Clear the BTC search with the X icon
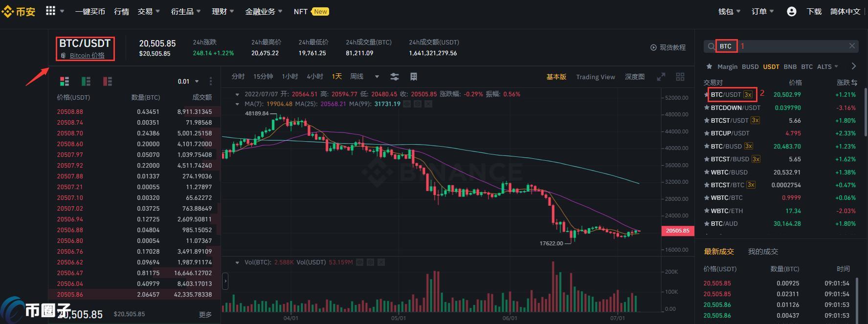Screen dimensions: 868x324 [852, 46]
